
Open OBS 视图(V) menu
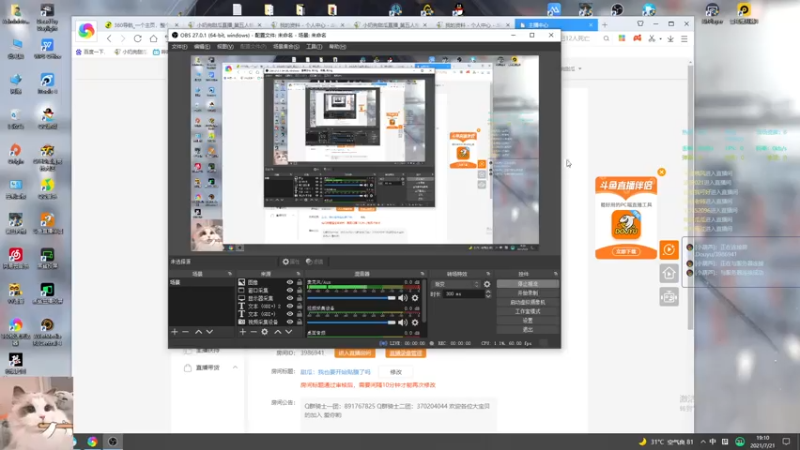pyautogui.click(x=225, y=46)
